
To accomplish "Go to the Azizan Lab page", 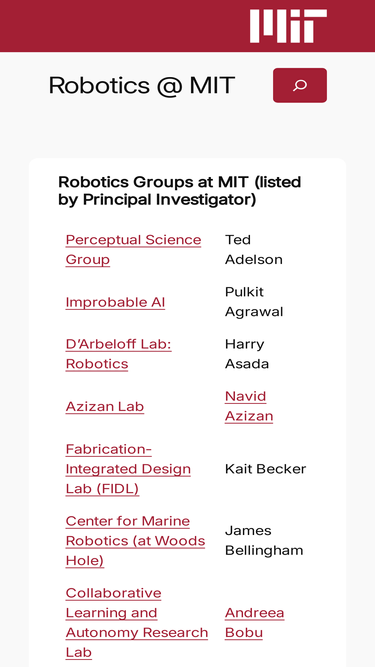I will (105, 407).
